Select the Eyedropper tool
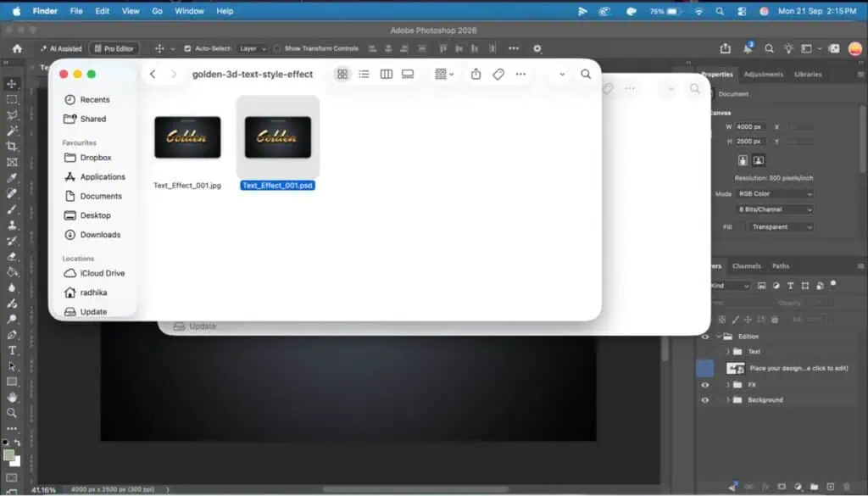The height and width of the screenshot is (496, 868). [x=12, y=178]
